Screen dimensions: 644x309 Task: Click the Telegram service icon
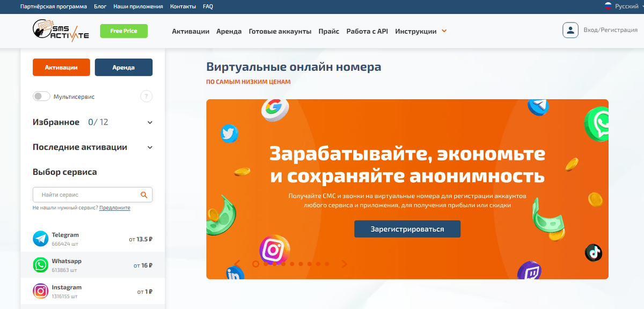click(x=41, y=239)
